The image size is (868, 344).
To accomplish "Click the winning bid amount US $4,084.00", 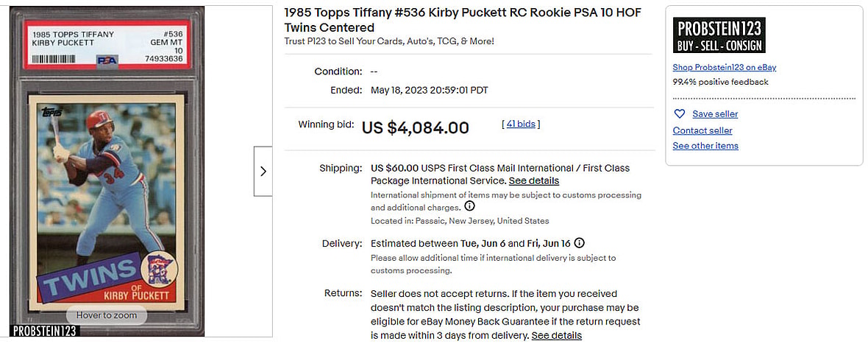I will click(x=415, y=127).
